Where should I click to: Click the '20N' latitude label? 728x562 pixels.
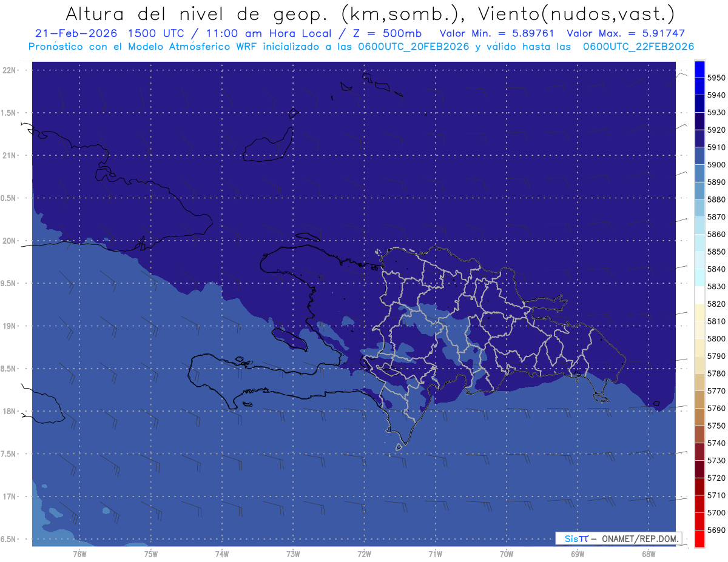point(10,241)
